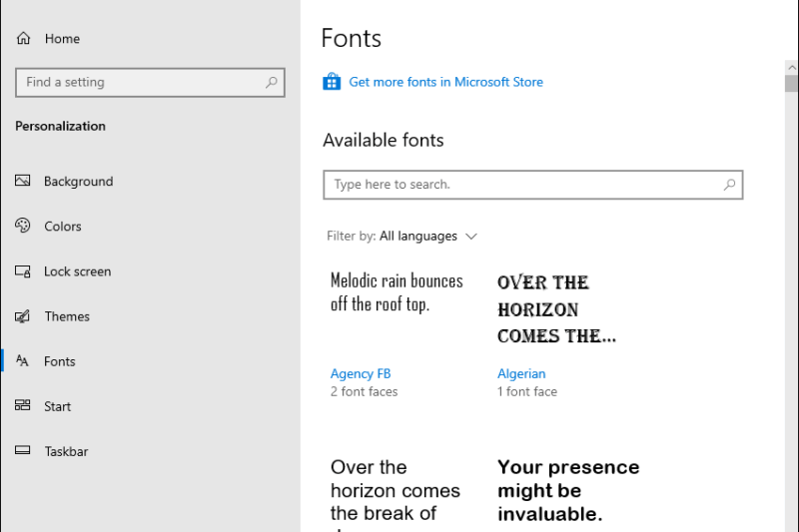Open the Colors section

click(63, 226)
